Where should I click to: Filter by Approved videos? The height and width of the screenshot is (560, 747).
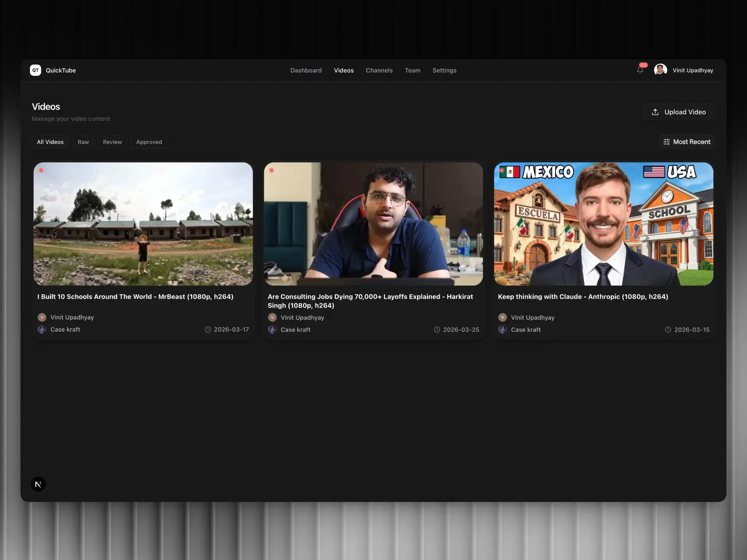click(149, 142)
